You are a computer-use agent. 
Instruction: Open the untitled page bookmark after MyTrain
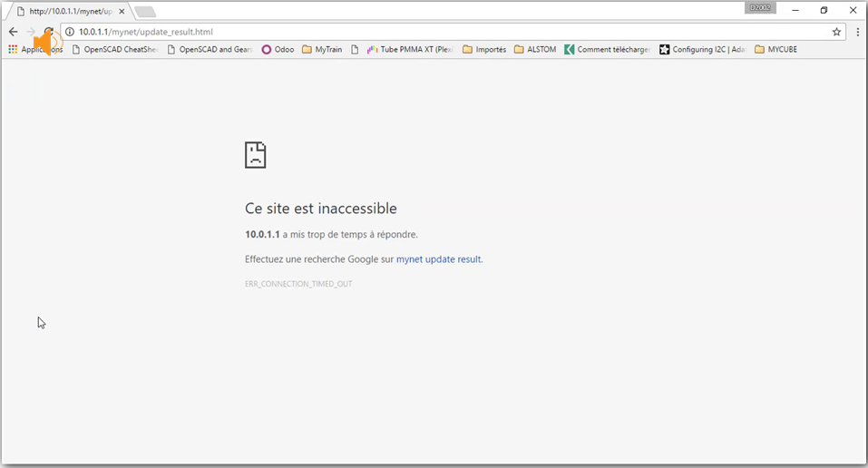click(x=355, y=49)
